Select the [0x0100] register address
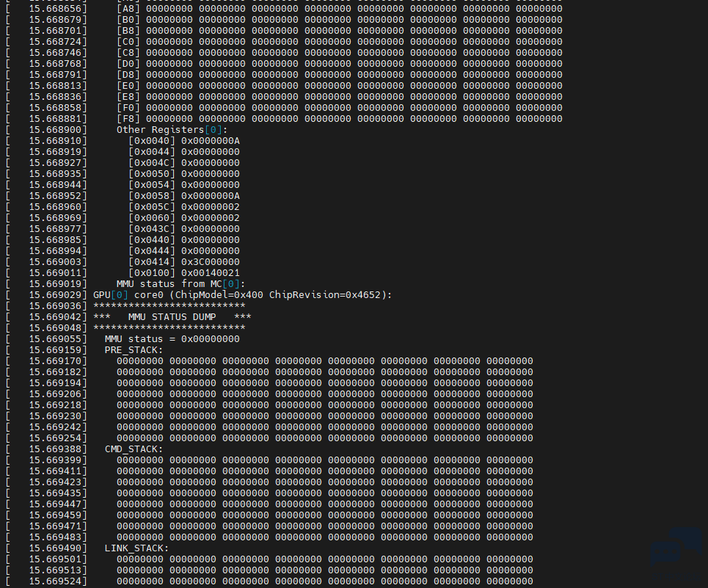This screenshot has height=588, width=708. (152, 273)
